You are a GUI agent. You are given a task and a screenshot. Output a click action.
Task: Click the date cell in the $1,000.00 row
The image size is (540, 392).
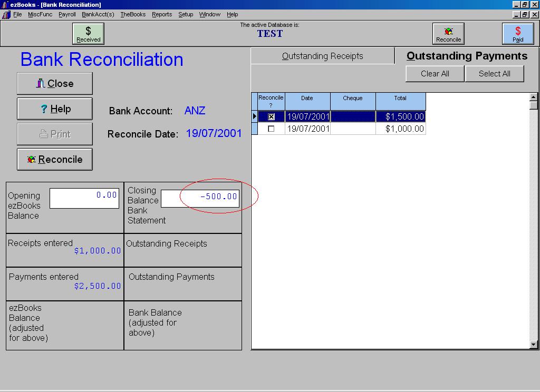pos(307,129)
